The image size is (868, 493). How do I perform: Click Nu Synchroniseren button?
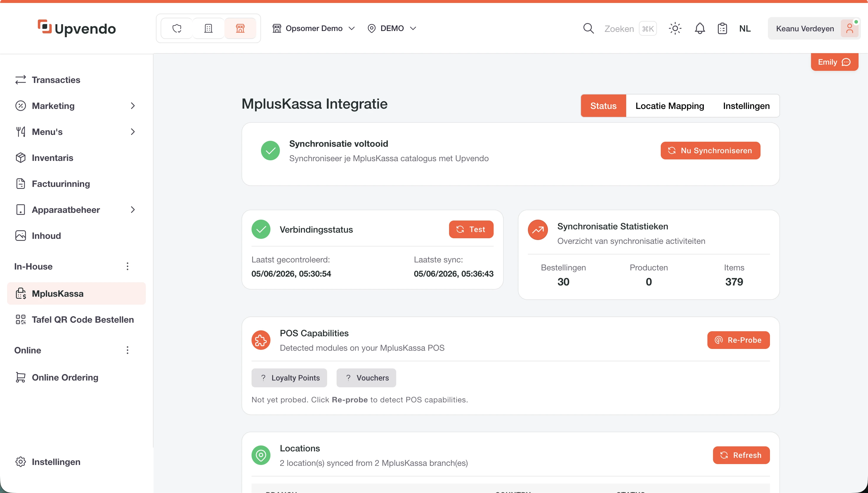(710, 151)
